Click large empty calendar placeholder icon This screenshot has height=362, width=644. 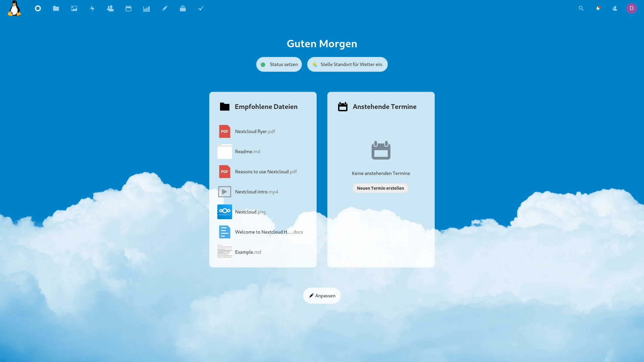point(381,150)
